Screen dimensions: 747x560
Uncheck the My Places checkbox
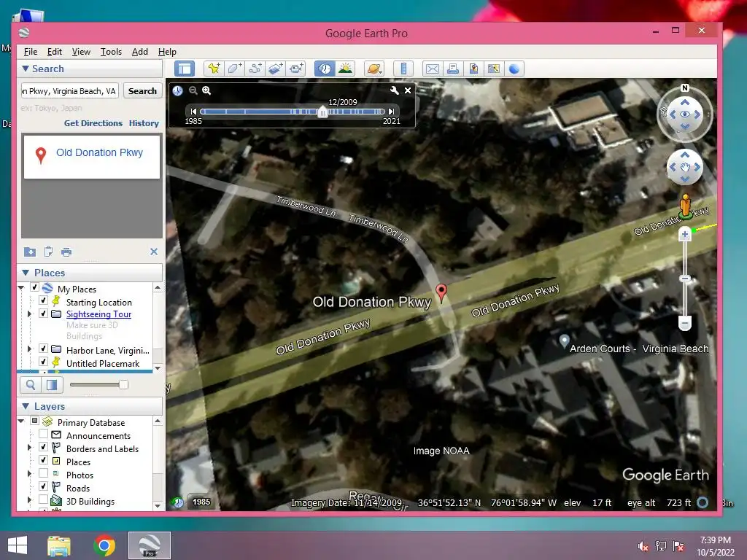click(34, 287)
